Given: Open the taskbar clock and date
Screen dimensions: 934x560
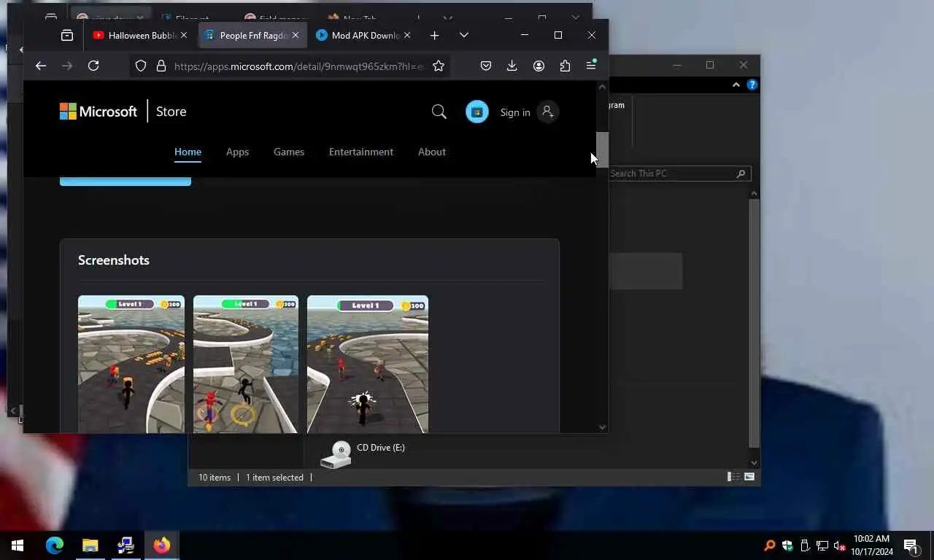Looking at the screenshot, I should click(871, 545).
